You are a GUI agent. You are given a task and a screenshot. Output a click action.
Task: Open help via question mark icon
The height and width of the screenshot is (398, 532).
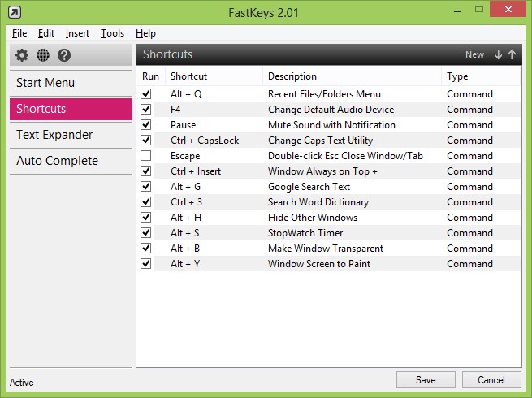[64, 55]
